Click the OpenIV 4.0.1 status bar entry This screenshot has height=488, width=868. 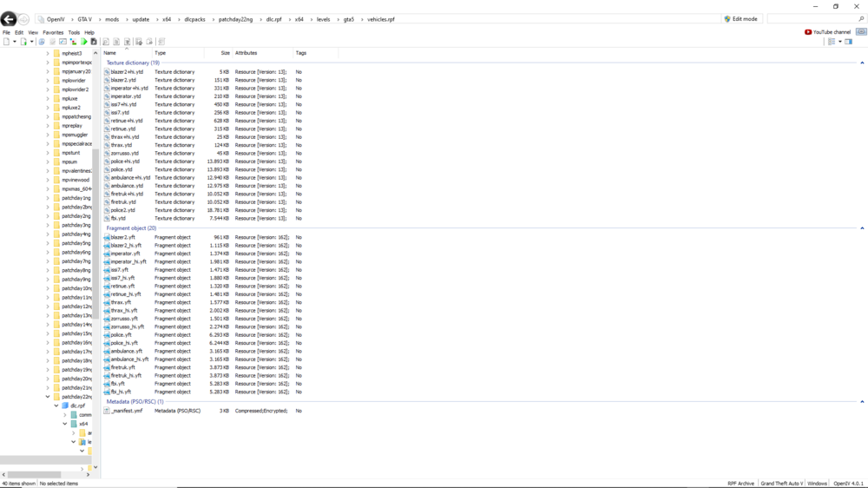(x=848, y=484)
